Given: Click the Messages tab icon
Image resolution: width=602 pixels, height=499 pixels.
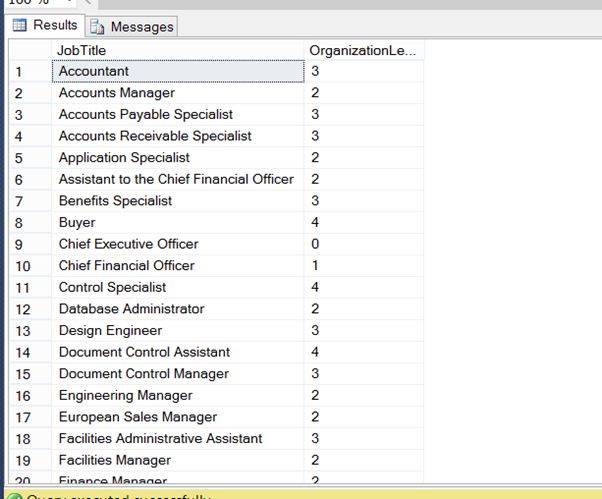Looking at the screenshot, I should pyautogui.click(x=98, y=27).
